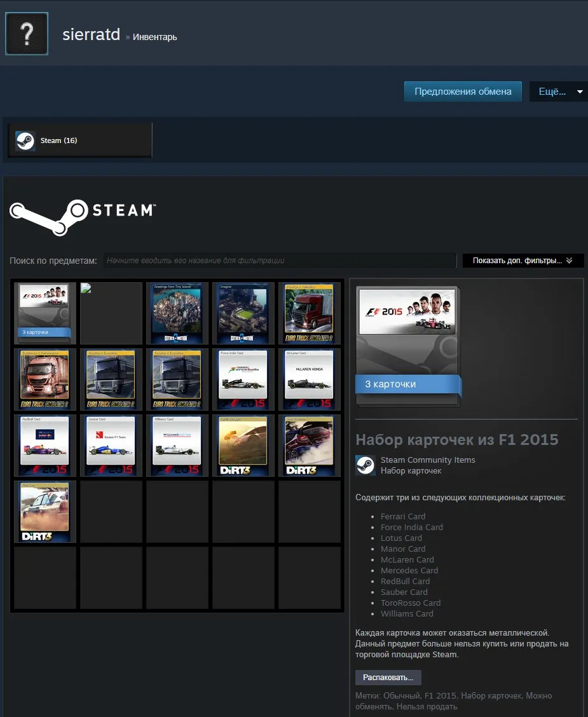Select the orange Euro Truck Simulator 2 card
Screen dimensions: 588x717
44,379
